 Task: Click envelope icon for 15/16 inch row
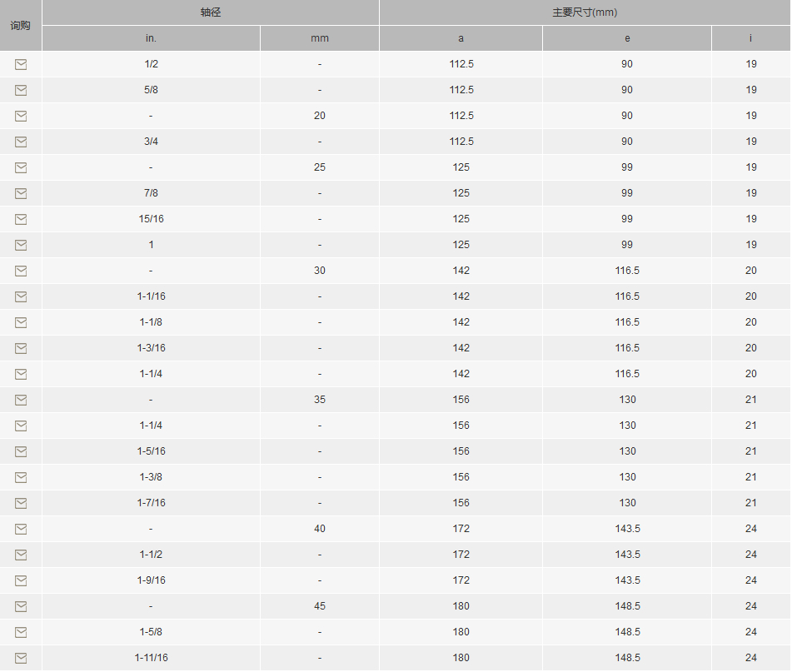(x=21, y=219)
